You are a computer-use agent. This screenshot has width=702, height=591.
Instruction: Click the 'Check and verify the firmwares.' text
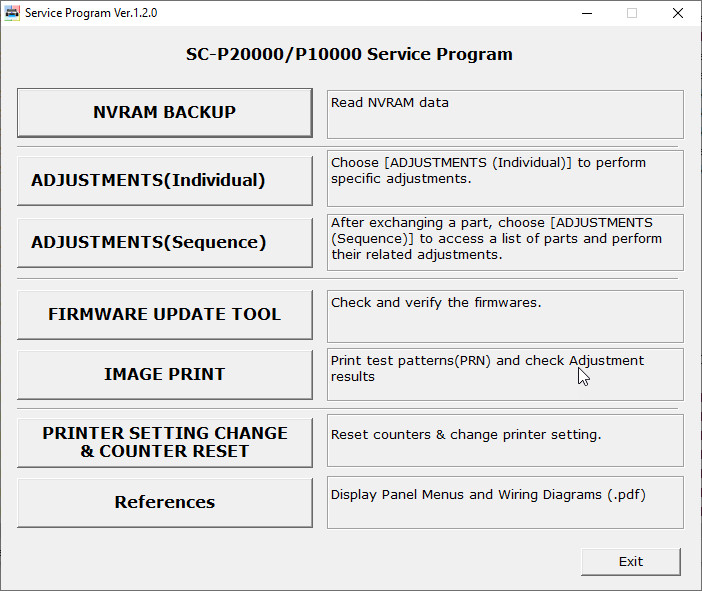tap(436, 303)
